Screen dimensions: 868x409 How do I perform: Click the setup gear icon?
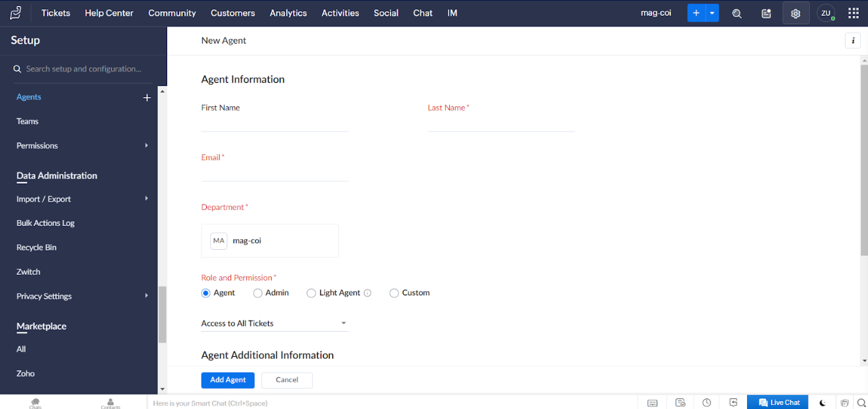(795, 13)
